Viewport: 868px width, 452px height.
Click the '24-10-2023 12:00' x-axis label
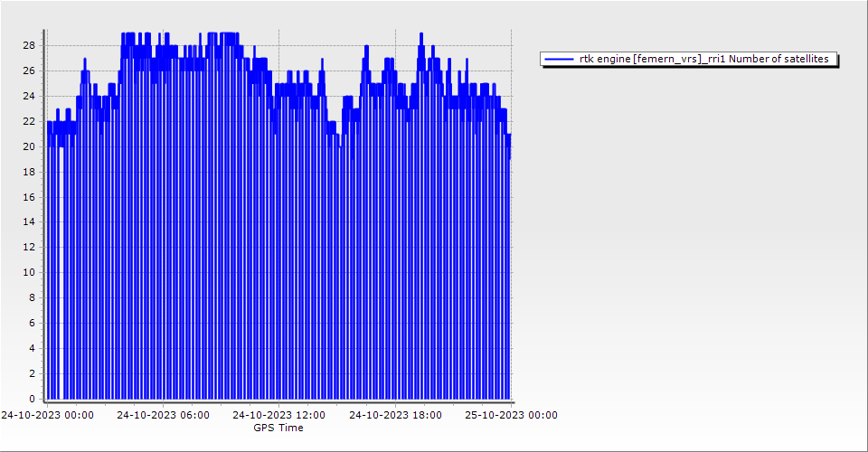coord(278,415)
